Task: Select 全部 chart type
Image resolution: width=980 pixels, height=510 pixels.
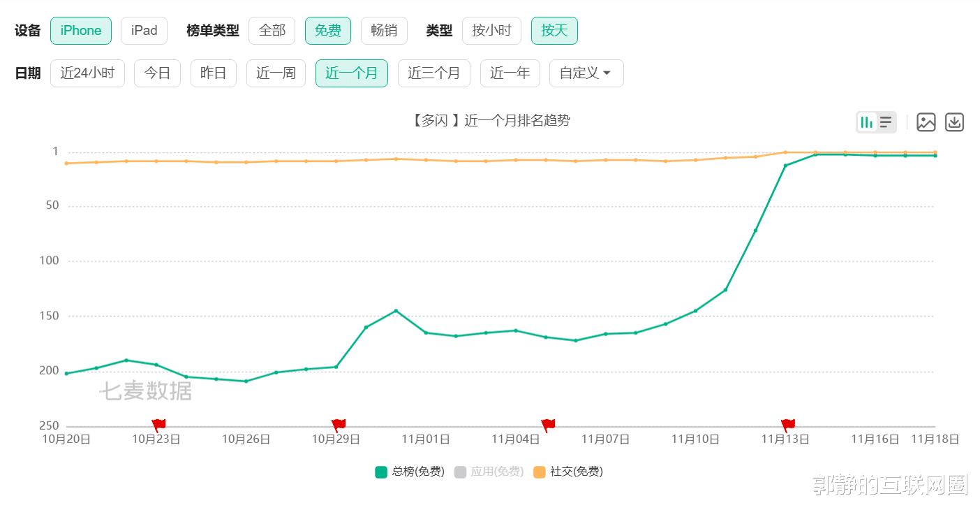Action: pos(272,31)
